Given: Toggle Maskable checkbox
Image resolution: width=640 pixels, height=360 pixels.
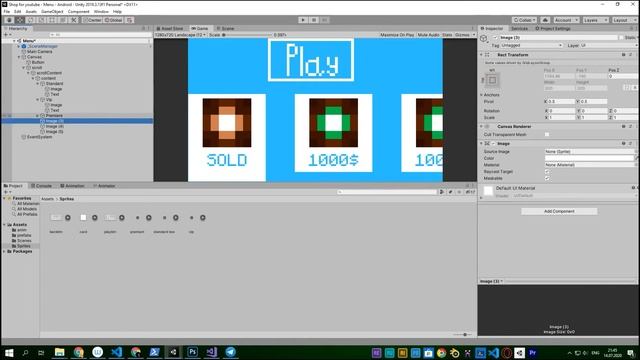Looking at the screenshot, I should [547, 178].
